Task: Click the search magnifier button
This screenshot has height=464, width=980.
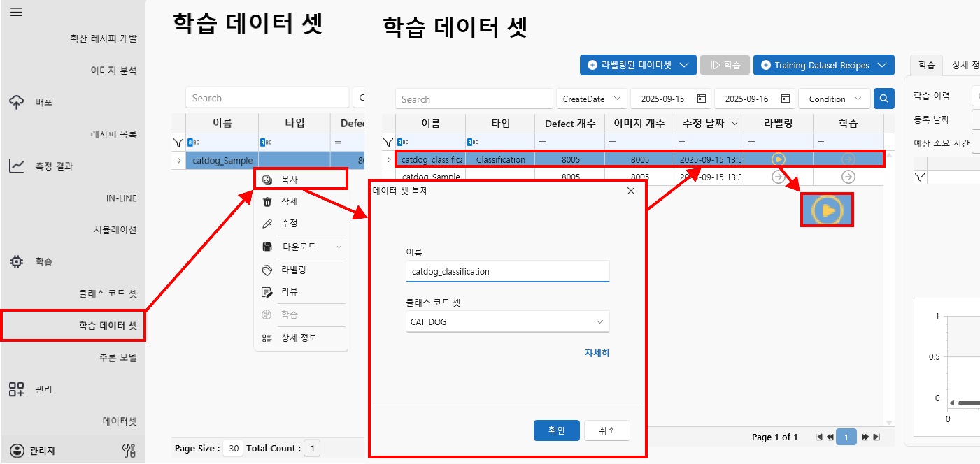Action: point(884,99)
